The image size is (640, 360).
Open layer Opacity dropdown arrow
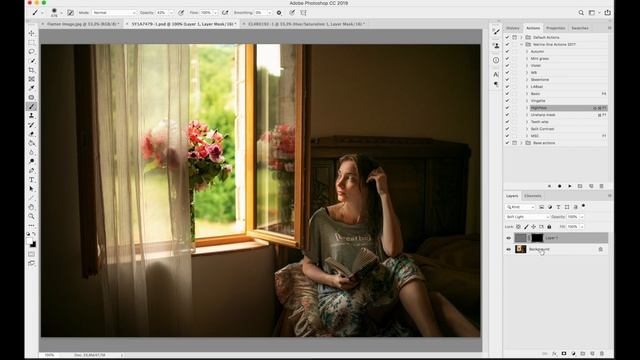pyautogui.click(x=582, y=217)
